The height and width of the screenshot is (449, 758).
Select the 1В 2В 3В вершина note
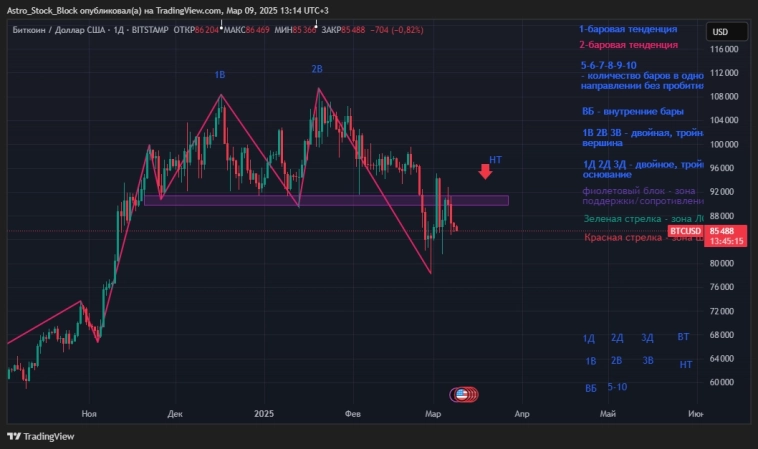click(642, 138)
